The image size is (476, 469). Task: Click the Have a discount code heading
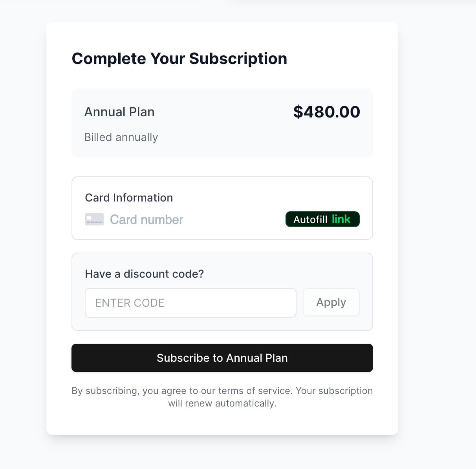(144, 274)
